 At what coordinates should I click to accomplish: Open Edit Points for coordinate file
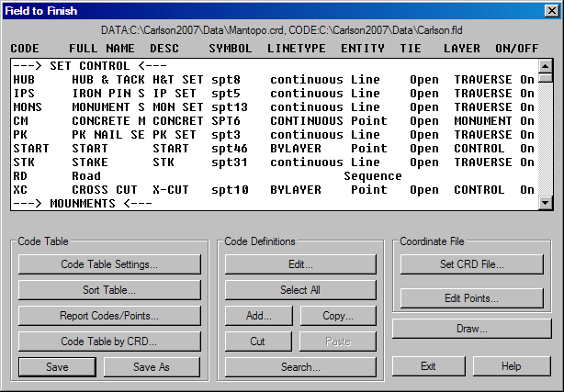tap(471, 298)
